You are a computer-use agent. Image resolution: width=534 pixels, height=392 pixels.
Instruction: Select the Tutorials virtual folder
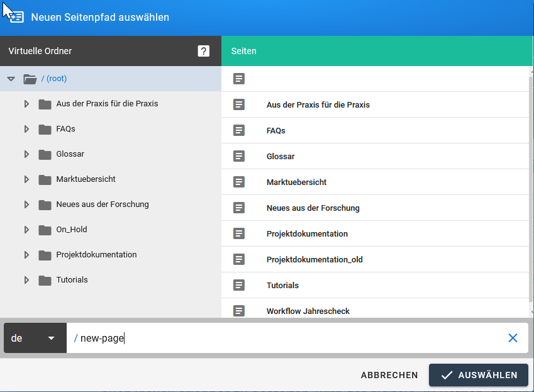[72, 280]
